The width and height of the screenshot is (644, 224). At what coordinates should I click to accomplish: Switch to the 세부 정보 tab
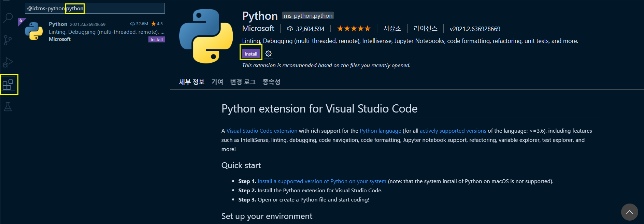[191, 82]
